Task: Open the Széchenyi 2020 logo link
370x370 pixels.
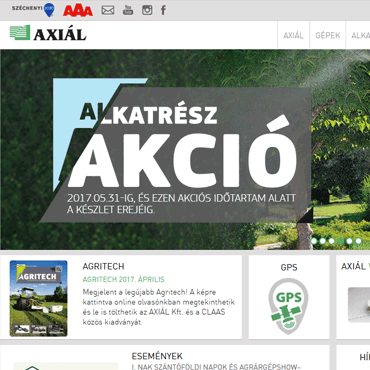Action: [33, 10]
